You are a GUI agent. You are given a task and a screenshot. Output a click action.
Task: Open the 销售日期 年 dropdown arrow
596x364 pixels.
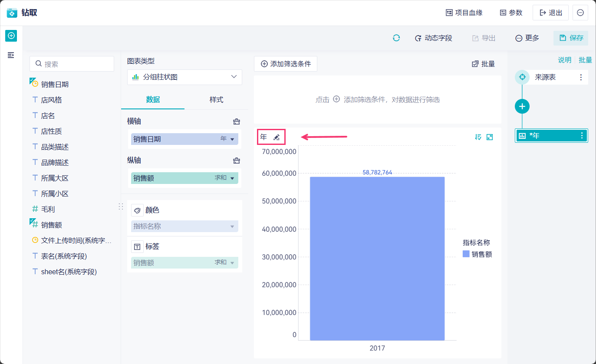tap(232, 139)
